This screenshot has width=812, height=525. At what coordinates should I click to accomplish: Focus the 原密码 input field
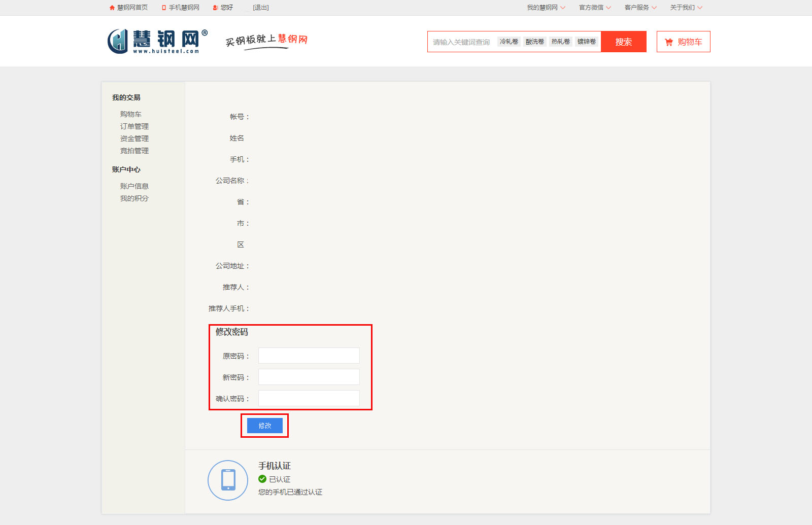(x=309, y=356)
